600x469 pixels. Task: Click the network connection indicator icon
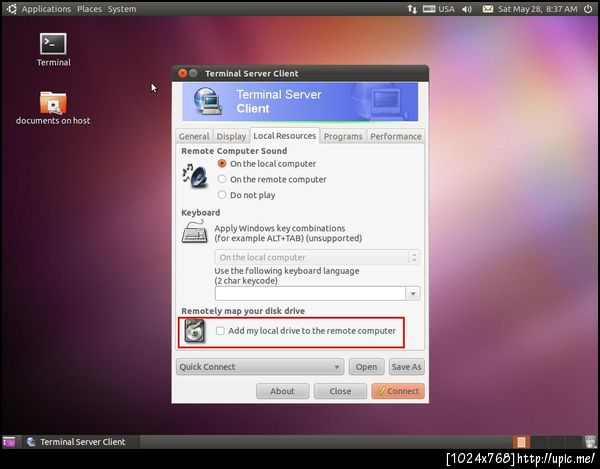point(412,9)
